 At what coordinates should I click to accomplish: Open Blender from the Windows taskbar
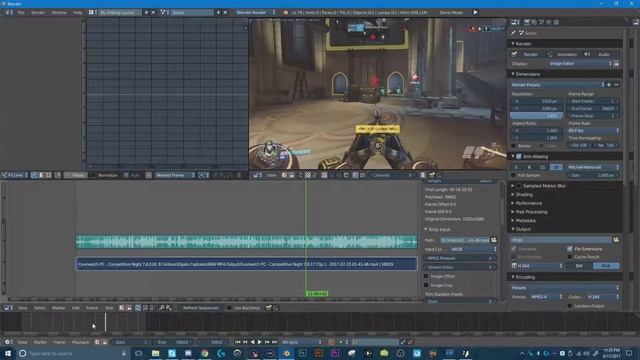[286, 353]
